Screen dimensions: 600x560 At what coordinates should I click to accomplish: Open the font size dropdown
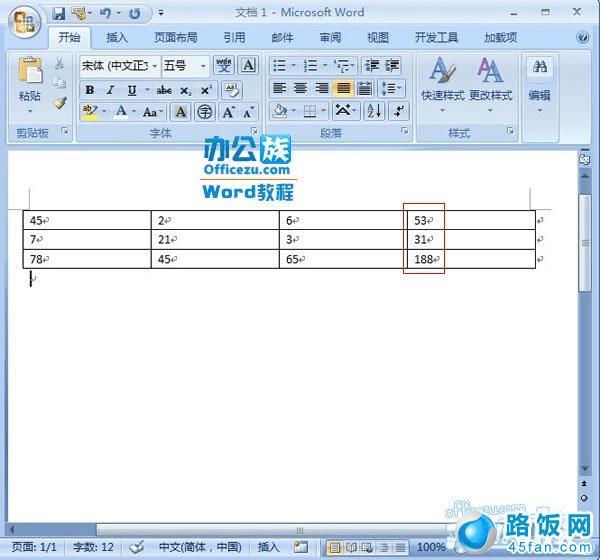pos(203,66)
